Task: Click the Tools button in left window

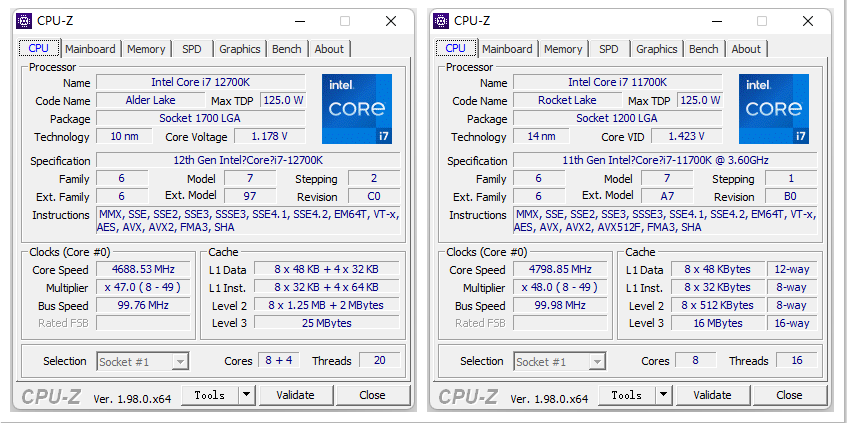Action: [210, 395]
